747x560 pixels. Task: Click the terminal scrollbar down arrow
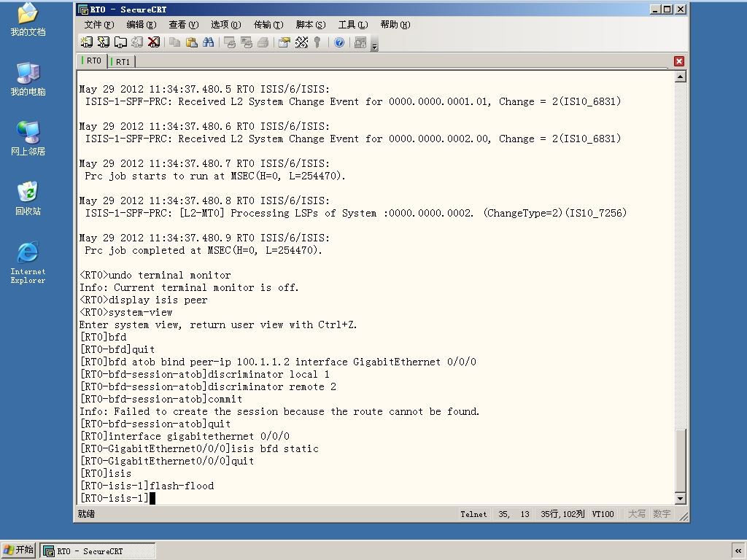point(681,499)
